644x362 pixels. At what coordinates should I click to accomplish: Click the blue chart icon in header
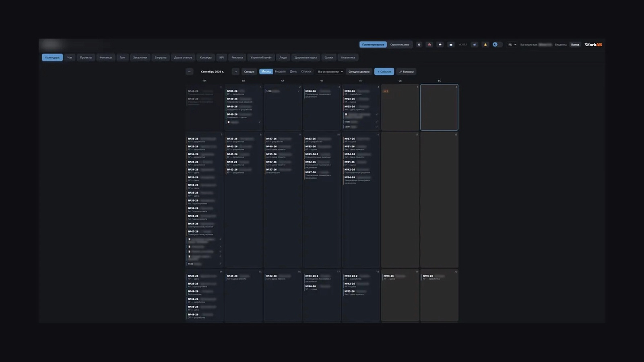(475, 45)
